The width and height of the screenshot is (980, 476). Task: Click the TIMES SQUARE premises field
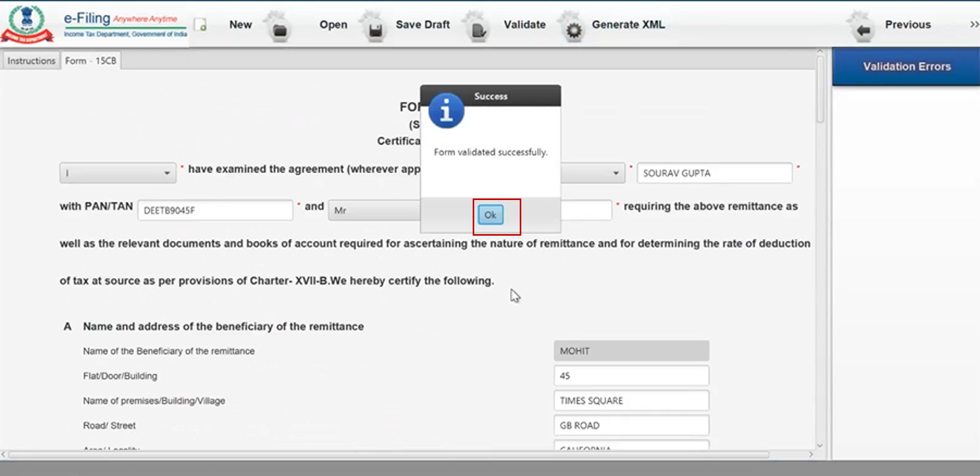[631, 401]
